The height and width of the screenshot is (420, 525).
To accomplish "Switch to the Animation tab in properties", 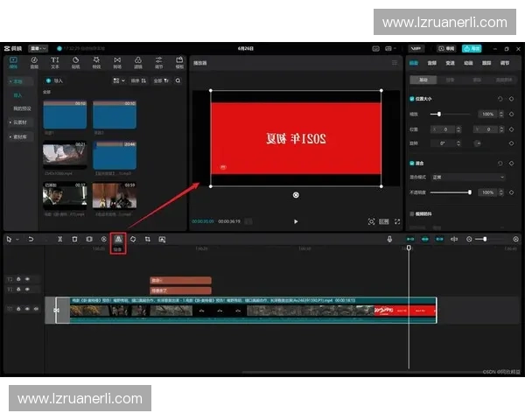I will 468,63.
